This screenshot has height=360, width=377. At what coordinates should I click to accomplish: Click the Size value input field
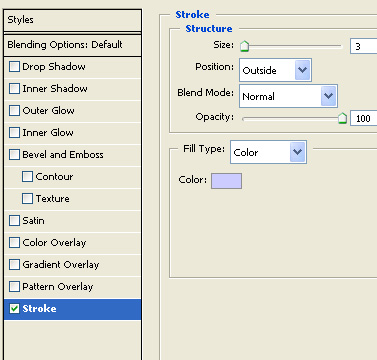pos(364,46)
